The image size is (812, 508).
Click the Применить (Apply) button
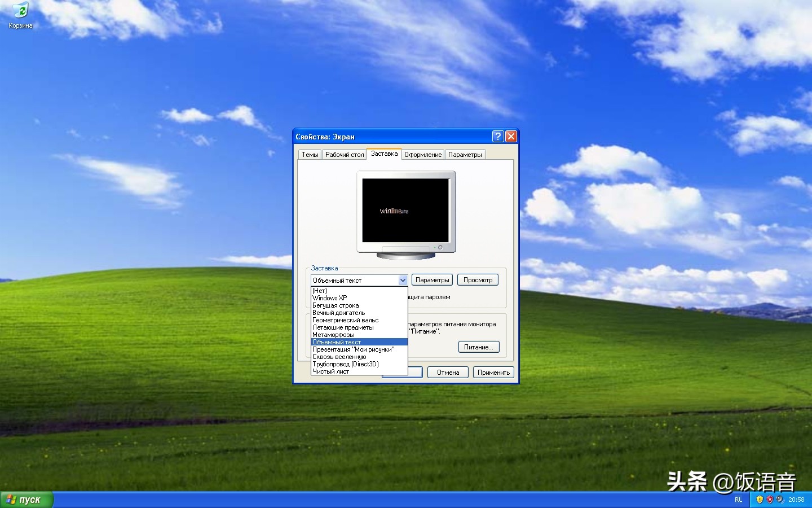[493, 372]
